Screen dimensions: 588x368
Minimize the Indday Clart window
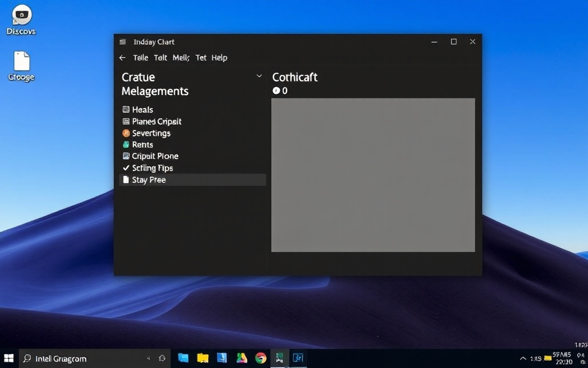point(434,41)
